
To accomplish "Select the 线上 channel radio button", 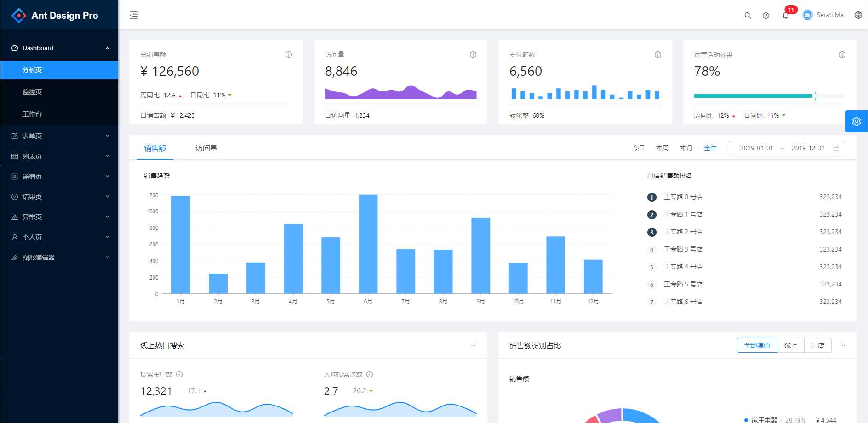I will (791, 345).
